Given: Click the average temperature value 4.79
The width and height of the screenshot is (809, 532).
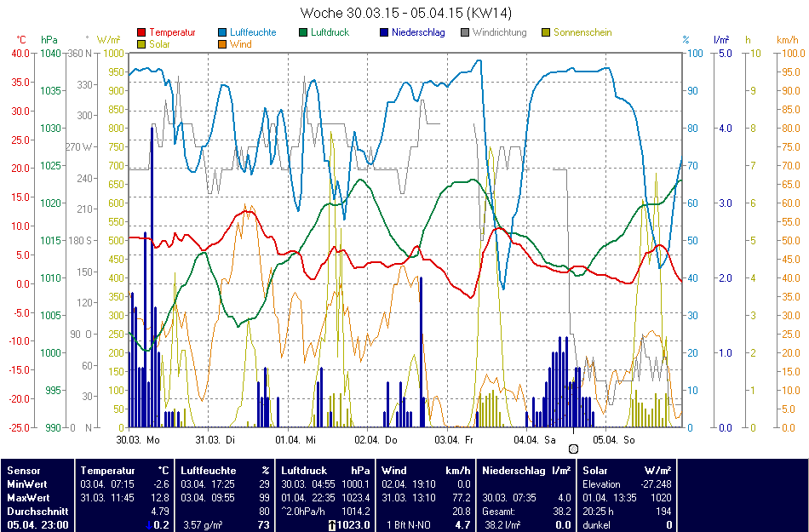Looking at the screenshot, I should [x=160, y=512].
